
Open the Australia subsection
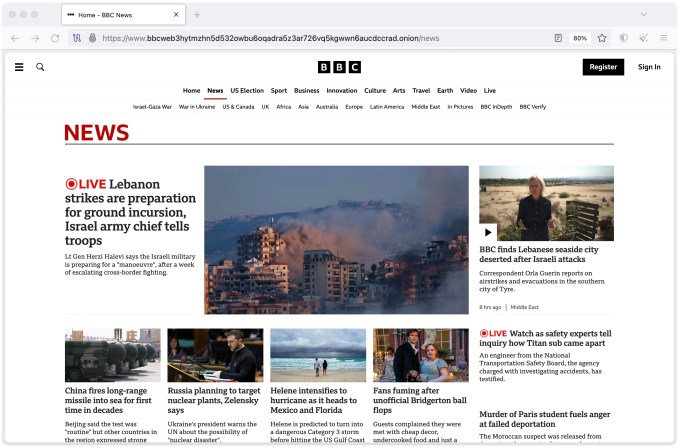327,107
